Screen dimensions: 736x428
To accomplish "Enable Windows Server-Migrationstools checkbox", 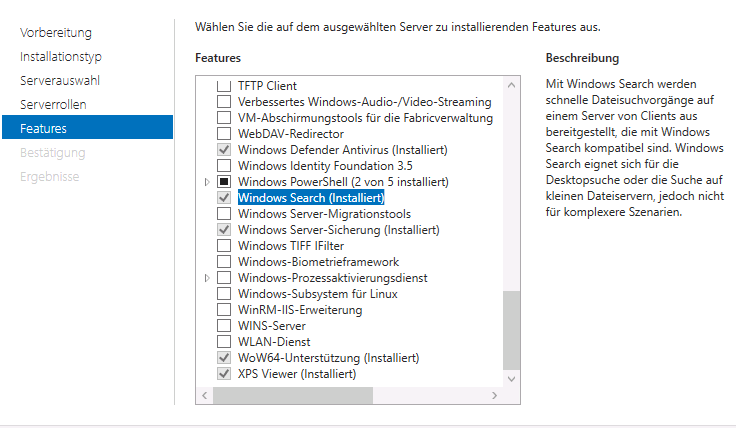I will click(224, 214).
